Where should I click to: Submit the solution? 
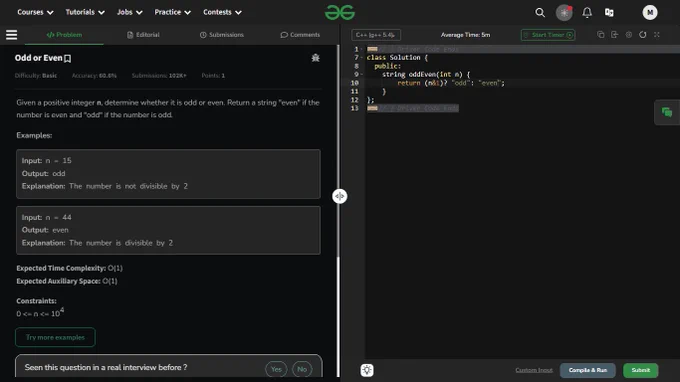[641, 370]
